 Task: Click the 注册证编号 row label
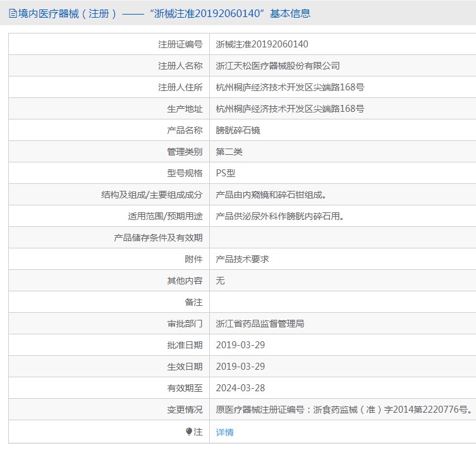click(x=180, y=44)
